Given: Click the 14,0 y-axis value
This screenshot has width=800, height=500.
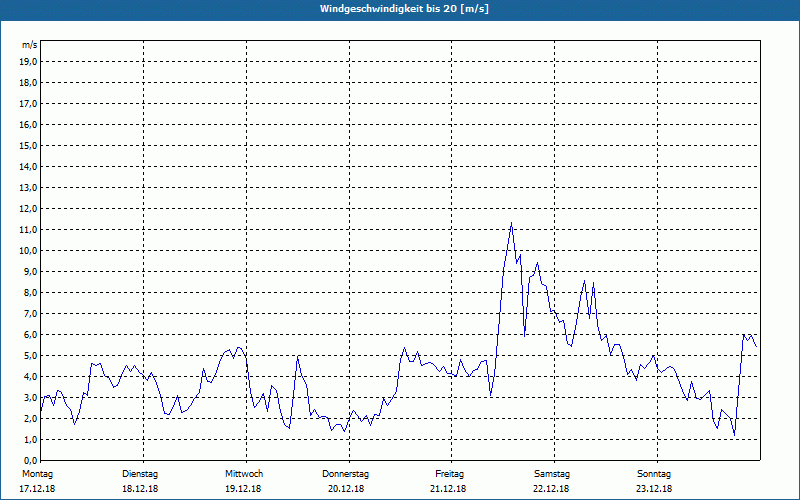Looking at the screenshot, I should 28,166.
